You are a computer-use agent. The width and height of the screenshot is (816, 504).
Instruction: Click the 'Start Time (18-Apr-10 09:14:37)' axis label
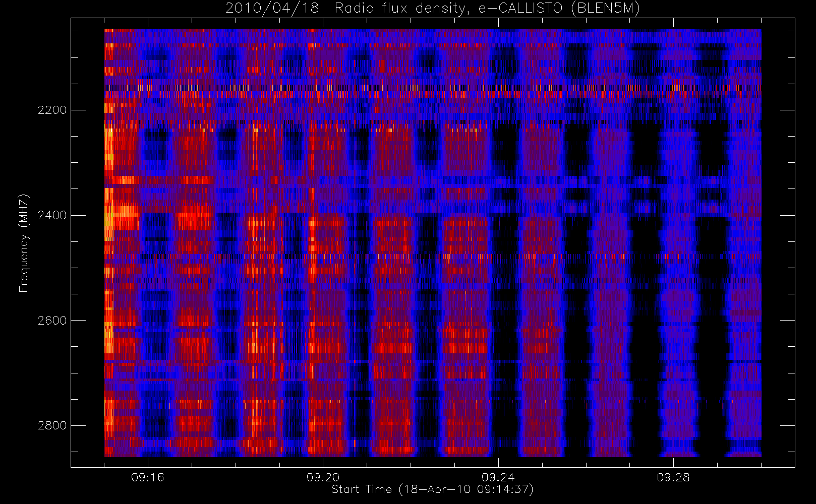(432, 489)
